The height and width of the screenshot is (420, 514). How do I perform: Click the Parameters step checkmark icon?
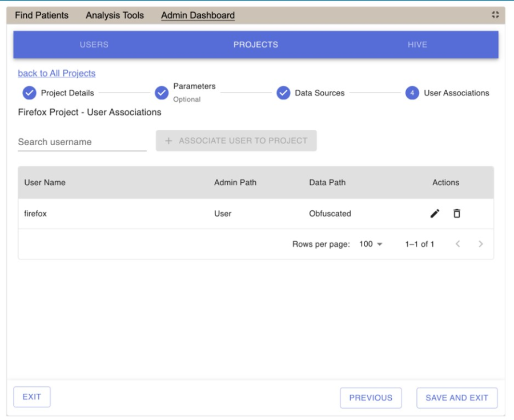[162, 93]
